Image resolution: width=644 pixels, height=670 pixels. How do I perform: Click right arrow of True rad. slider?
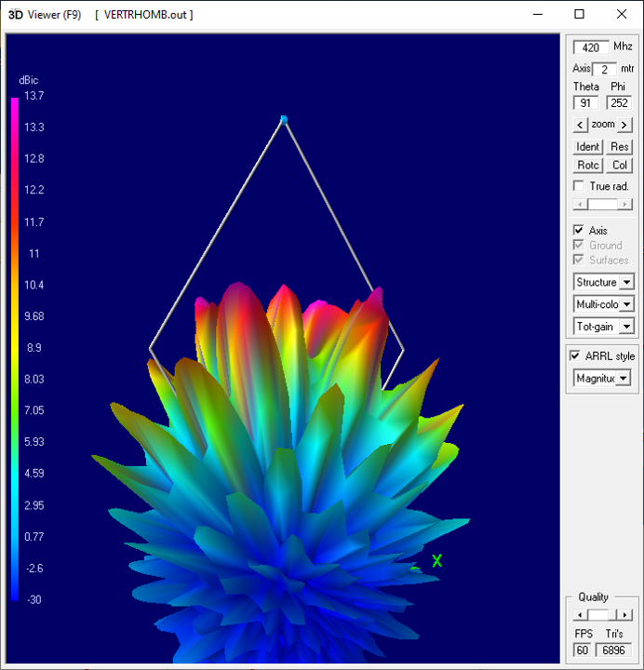tap(624, 204)
